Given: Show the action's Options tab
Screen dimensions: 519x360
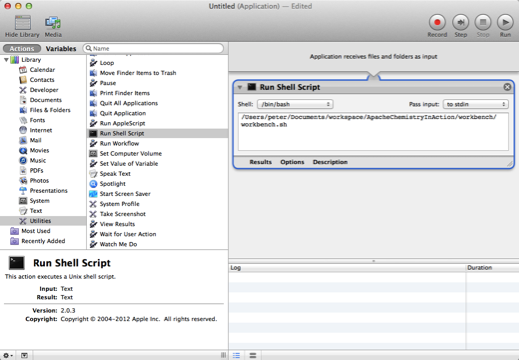Looking at the screenshot, I should coord(292,162).
